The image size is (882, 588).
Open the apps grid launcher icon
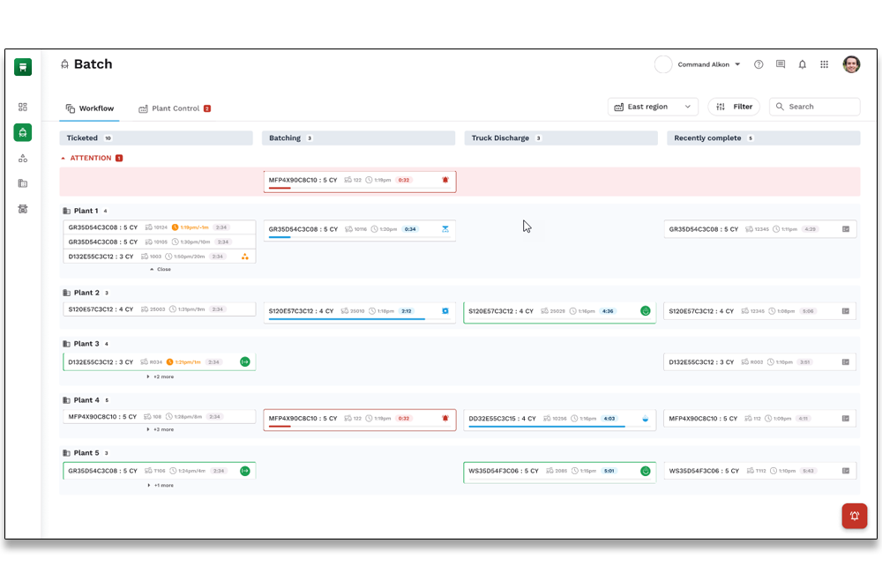click(825, 64)
